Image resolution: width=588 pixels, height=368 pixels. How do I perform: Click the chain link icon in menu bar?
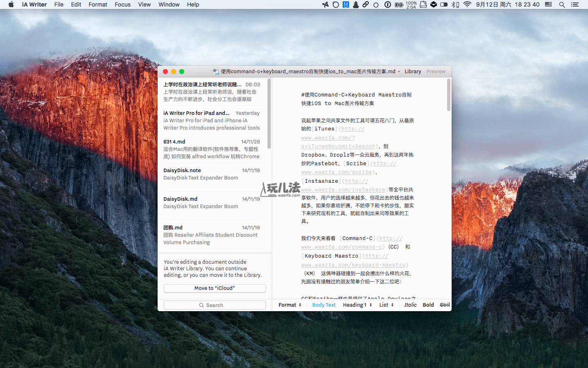point(365,4)
